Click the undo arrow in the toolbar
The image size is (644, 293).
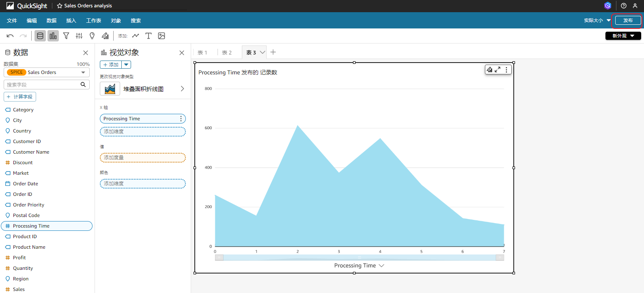(x=10, y=36)
